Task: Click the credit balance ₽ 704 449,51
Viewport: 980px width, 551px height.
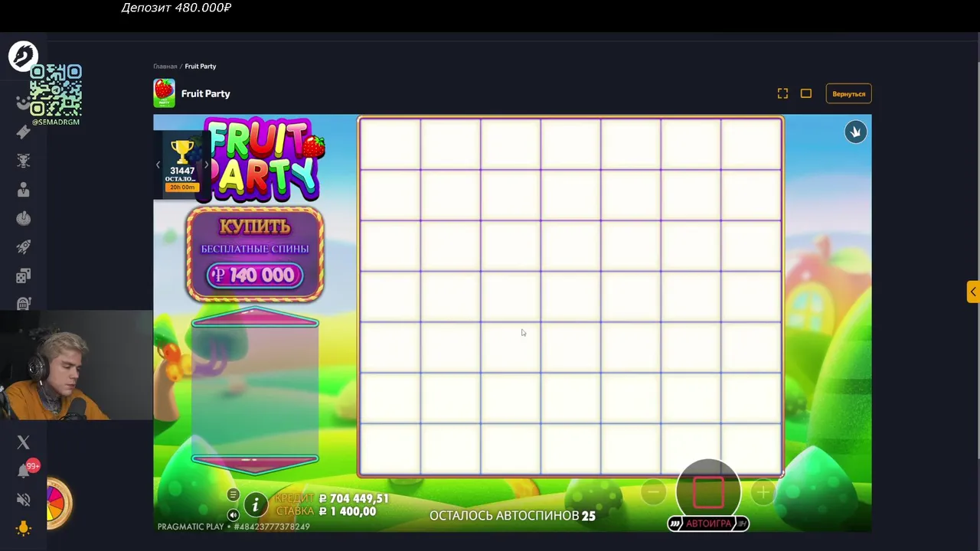Action: (354, 498)
